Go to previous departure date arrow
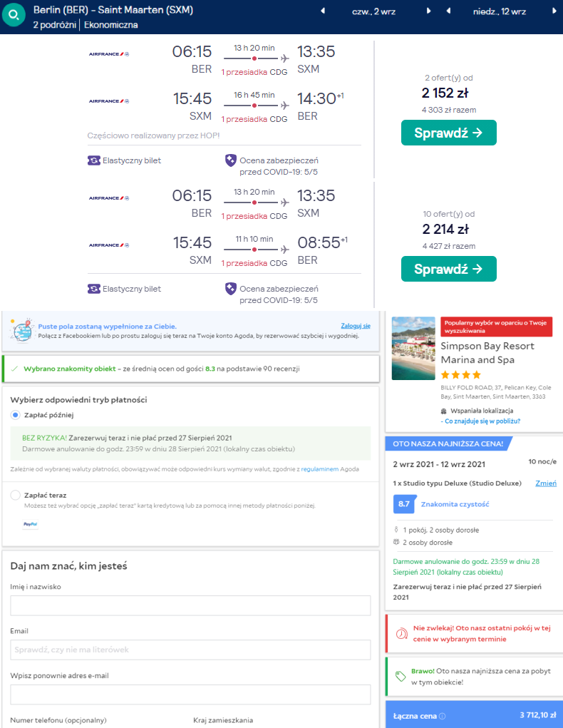 coord(323,11)
